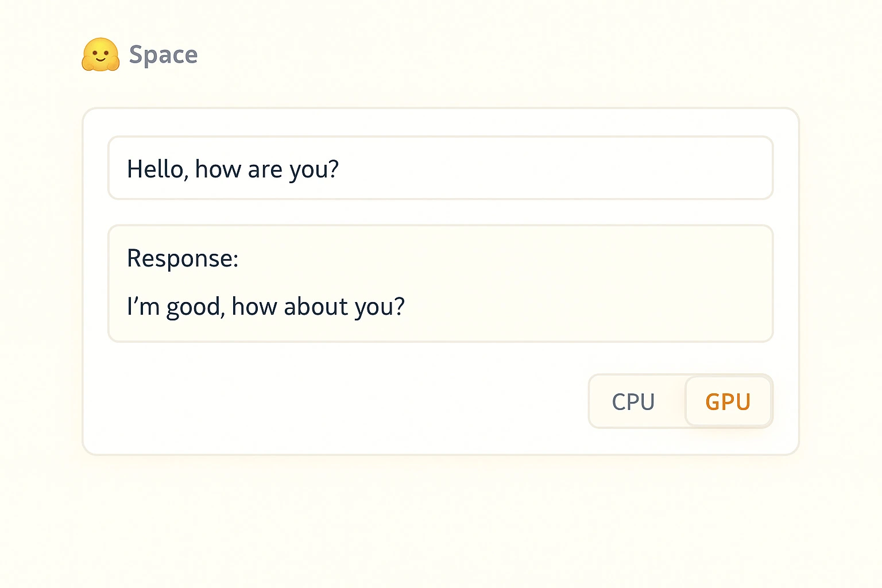The width and height of the screenshot is (882, 588).
Task: Select the CPU hardware option
Action: point(633,401)
